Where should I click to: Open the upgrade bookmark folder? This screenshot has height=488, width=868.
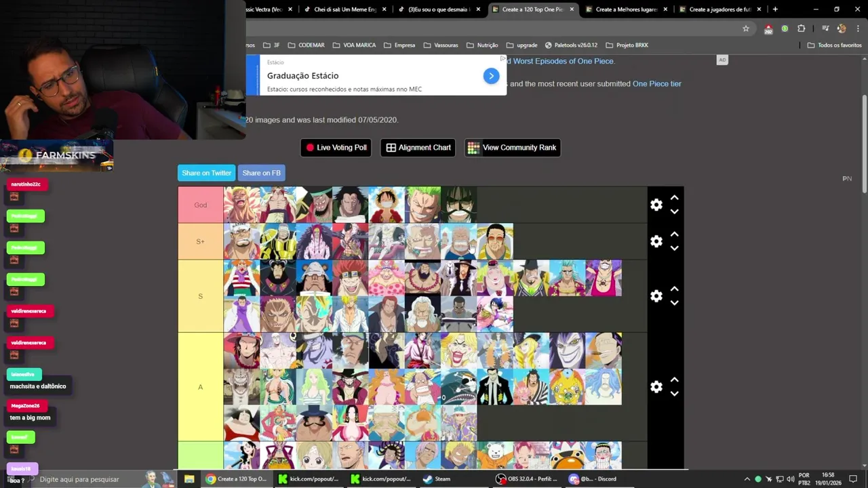click(x=521, y=45)
